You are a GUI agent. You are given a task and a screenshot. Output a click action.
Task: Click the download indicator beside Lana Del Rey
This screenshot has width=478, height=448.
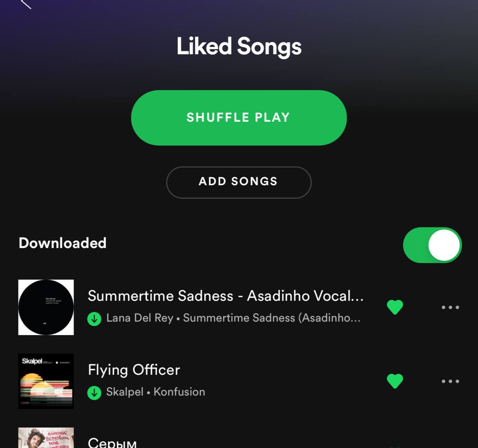click(x=94, y=319)
